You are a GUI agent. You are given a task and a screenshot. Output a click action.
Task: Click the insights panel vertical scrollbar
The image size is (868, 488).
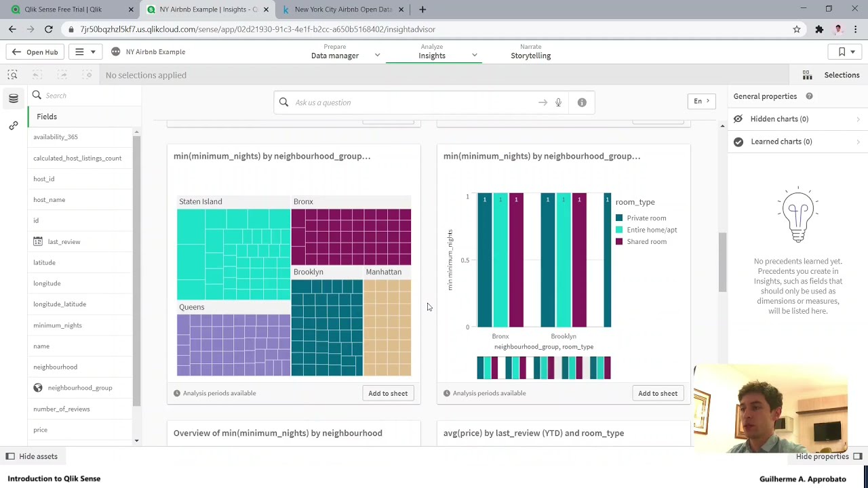[722, 263]
